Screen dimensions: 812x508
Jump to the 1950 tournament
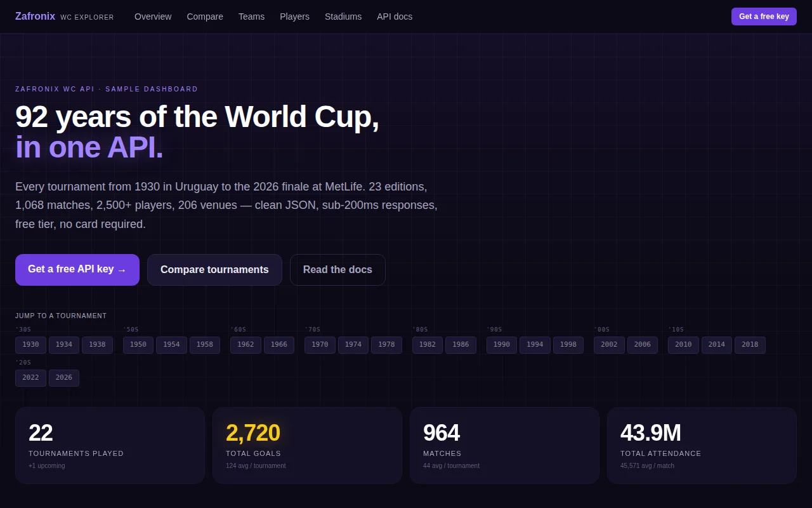[x=138, y=345]
